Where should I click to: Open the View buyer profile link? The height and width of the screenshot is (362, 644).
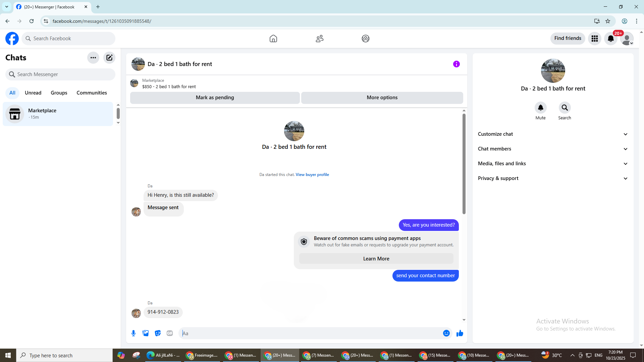point(312,175)
